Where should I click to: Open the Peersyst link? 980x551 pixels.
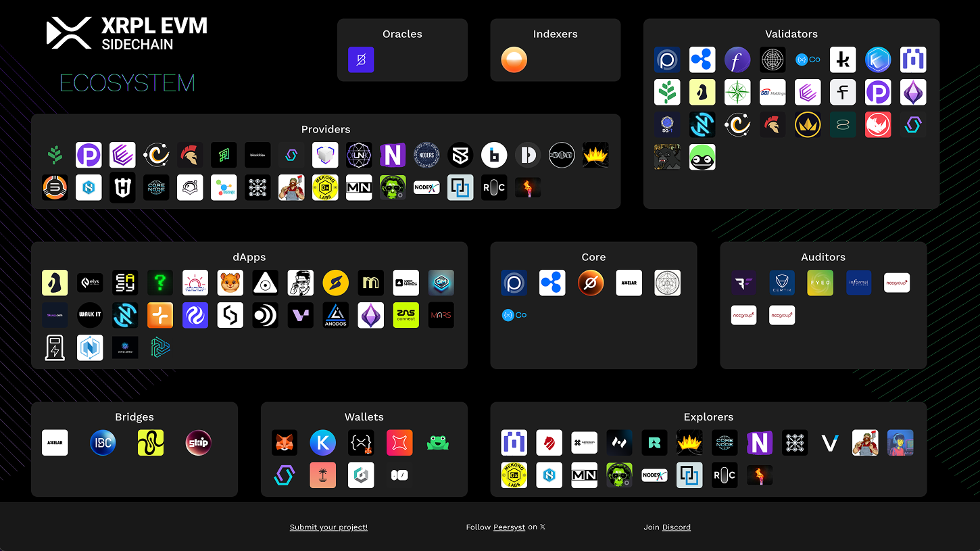[x=509, y=527]
